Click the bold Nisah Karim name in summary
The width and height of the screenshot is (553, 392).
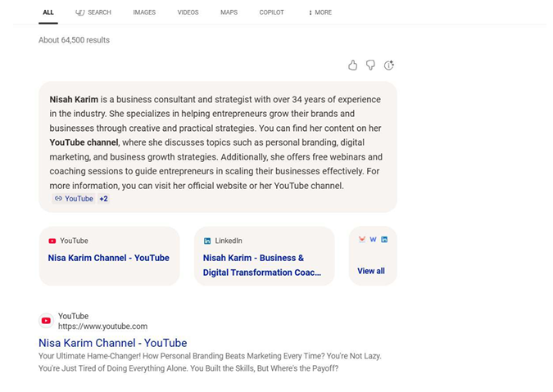74,99
